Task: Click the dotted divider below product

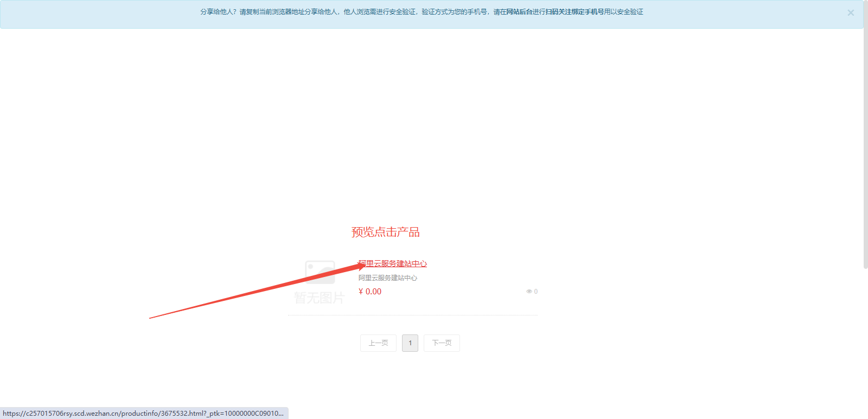Action: (412, 315)
